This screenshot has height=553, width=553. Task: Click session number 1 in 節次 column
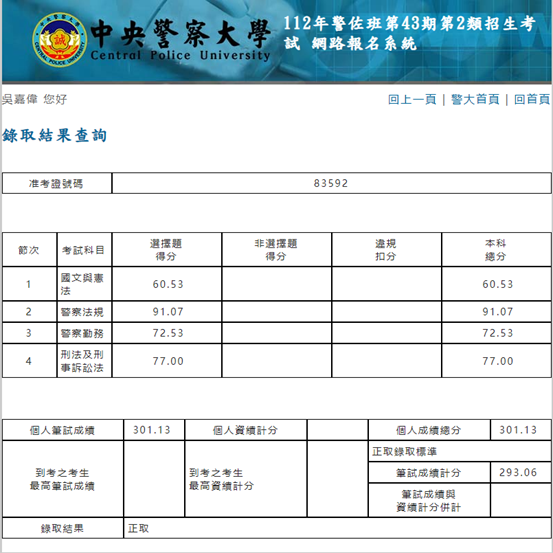coord(29,284)
